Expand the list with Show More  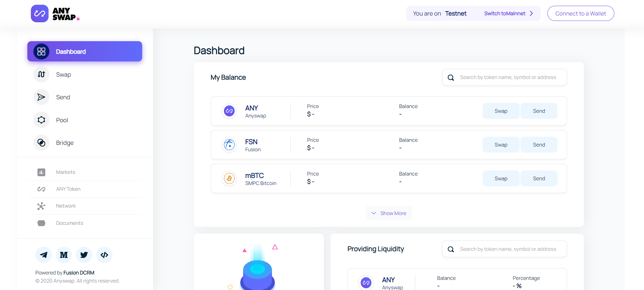click(x=389, y=213)
